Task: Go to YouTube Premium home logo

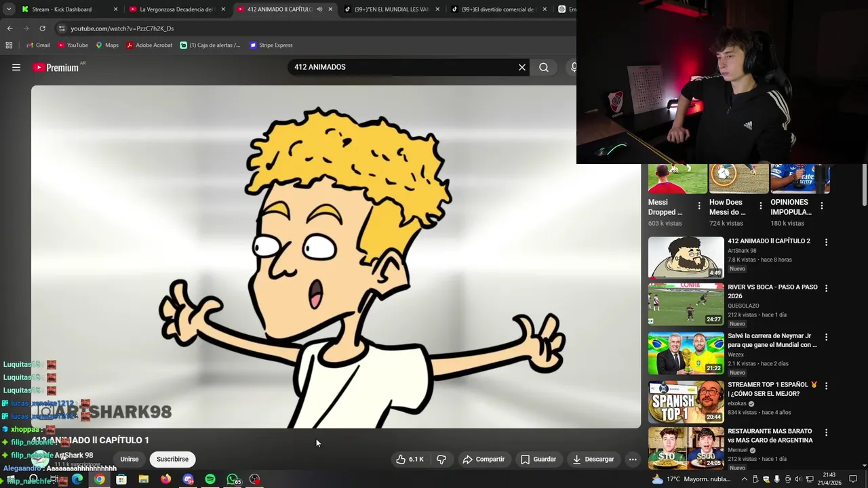Action: [x=56, y=67]
